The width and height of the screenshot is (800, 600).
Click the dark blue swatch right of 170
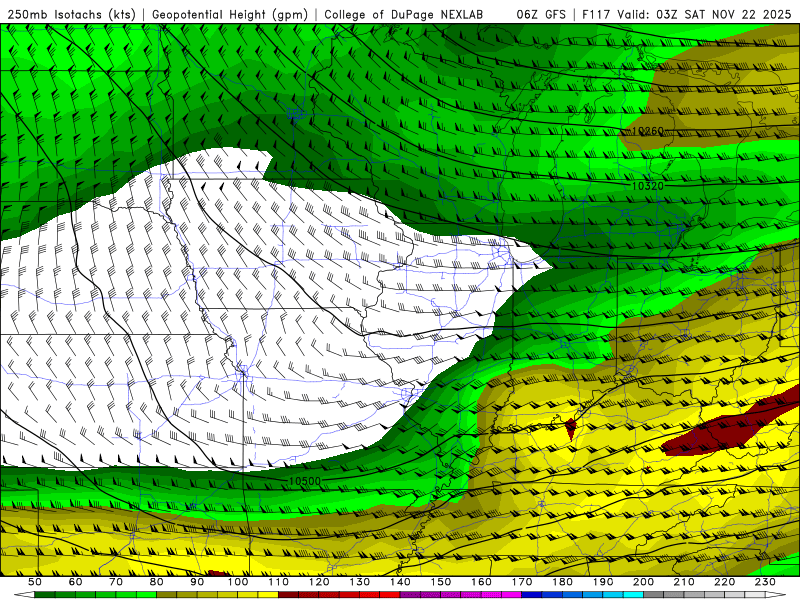tap(532, 595)
